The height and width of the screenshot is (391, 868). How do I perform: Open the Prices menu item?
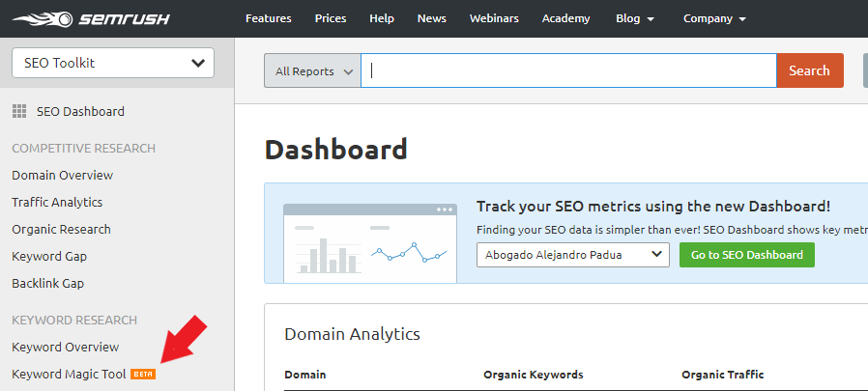pyautogui.click(x=331, y=18)
